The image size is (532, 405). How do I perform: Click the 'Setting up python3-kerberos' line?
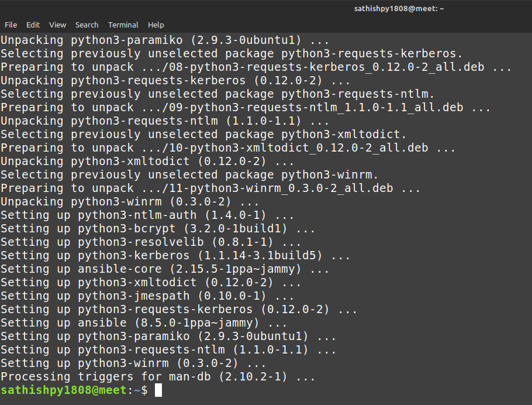(175, 256)
